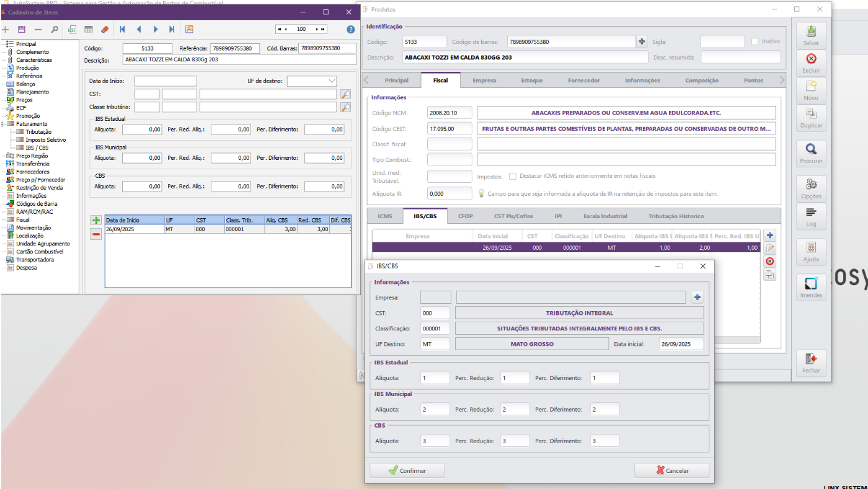Switch to the Estoque tab
The height and width of the screenshot is (489, 868).
[x=531, y=81]
